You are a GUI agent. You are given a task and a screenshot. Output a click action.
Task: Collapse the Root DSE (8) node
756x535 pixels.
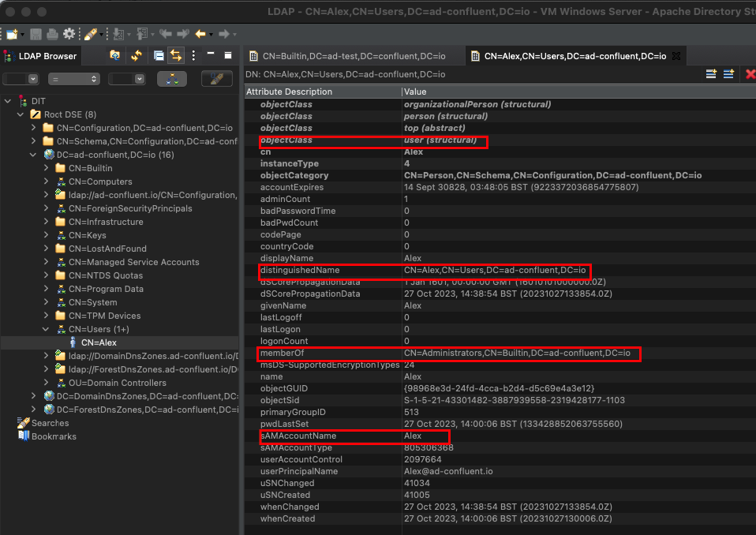21,114
